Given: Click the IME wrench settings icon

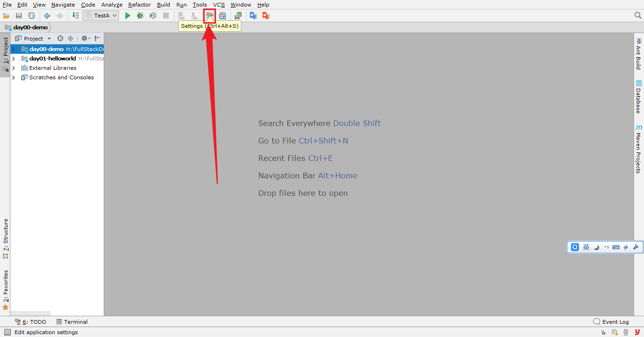Looking at the screenshot, I should pyautogui.click(x=636, y=247).
